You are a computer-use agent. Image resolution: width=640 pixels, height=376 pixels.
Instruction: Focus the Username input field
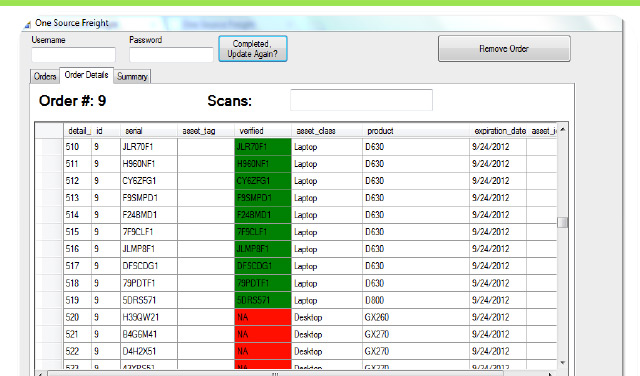tap(73, 55)
